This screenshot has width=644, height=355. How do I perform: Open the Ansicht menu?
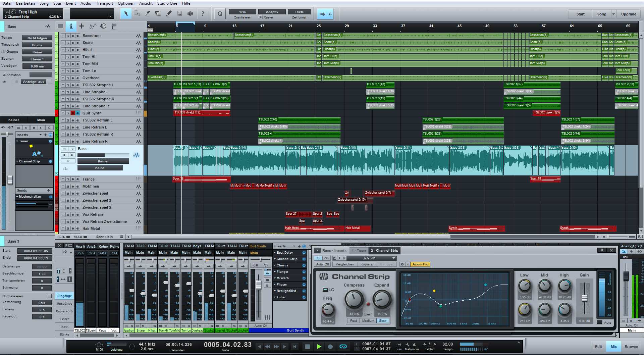click(x=146, y=3)
